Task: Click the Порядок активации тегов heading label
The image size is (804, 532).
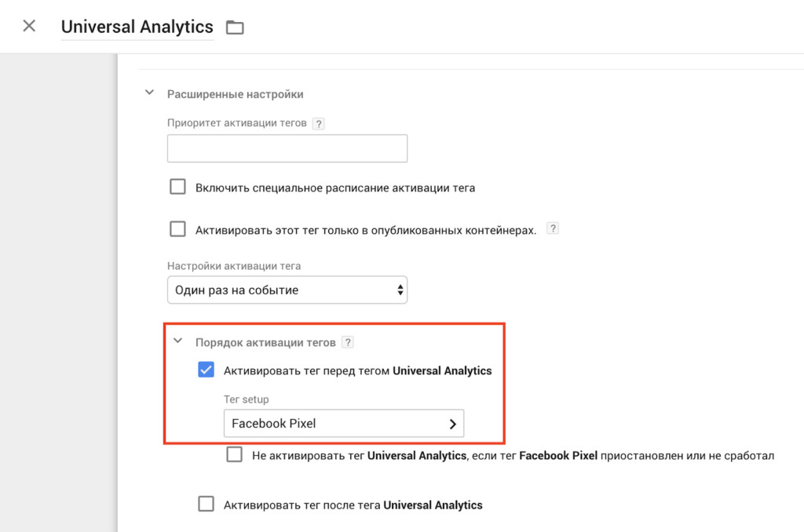Action: coord(265,342)
